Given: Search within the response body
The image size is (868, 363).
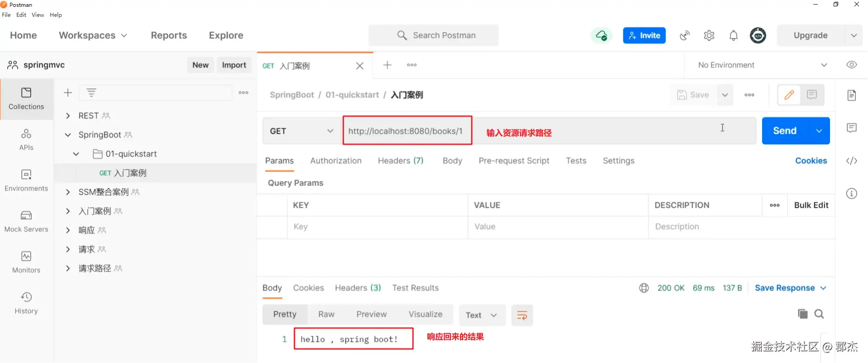Looking at the screenshot, I should (819, 314).
